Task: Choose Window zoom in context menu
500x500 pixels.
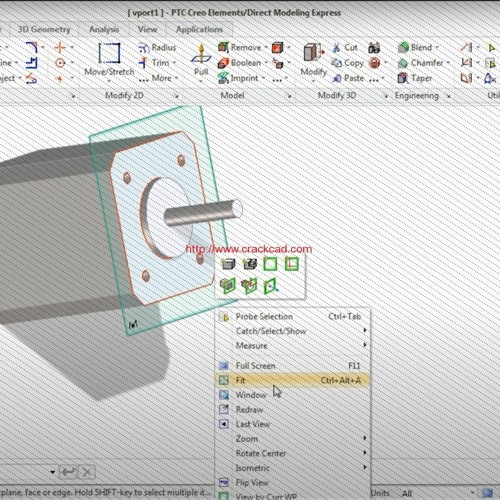Action: [x=292, y=395]
